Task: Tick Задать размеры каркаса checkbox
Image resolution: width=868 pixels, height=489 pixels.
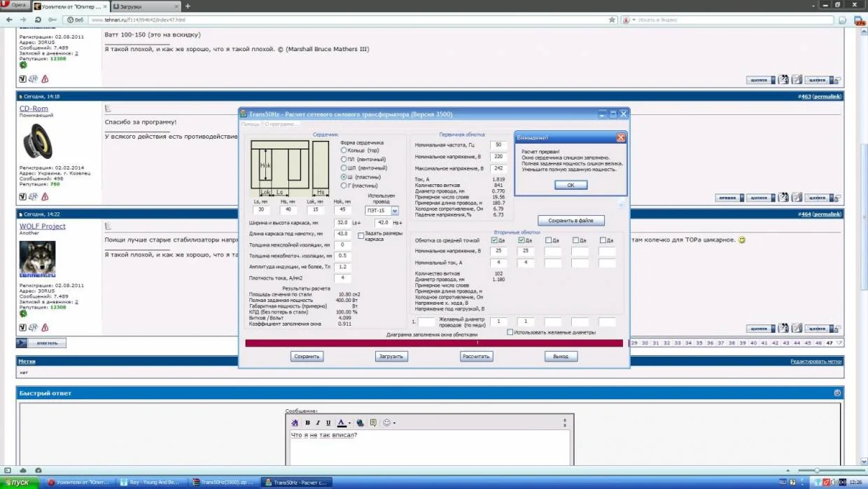Action: (361, 235)
